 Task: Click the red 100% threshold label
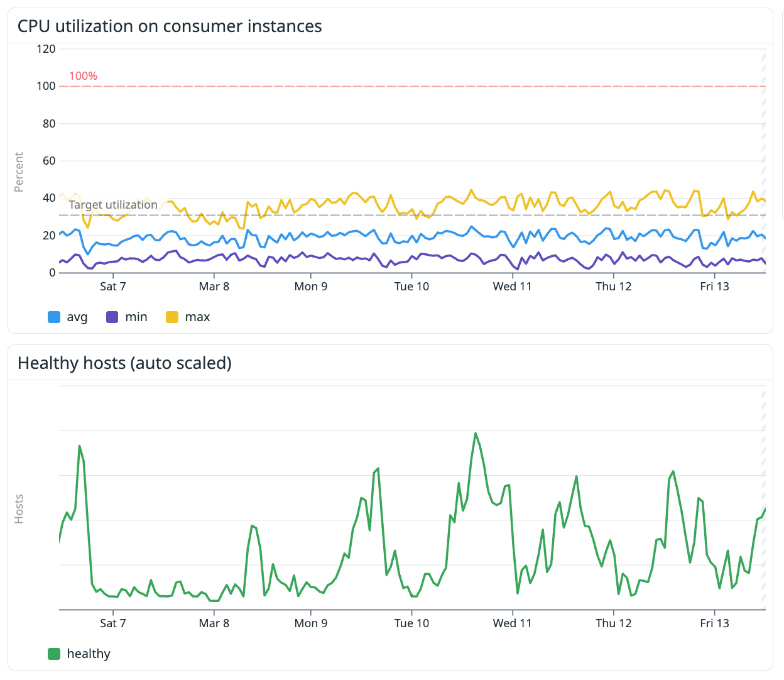(x=83, y=76)
